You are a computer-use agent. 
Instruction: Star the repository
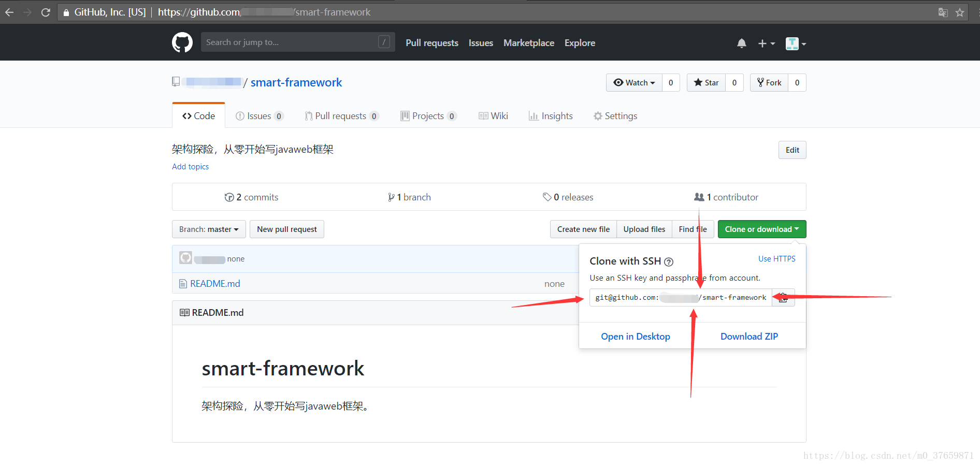(706, 83)
